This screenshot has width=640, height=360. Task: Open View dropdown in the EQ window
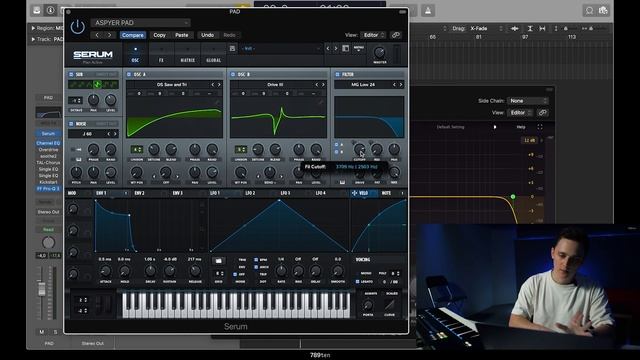(520, 113)
